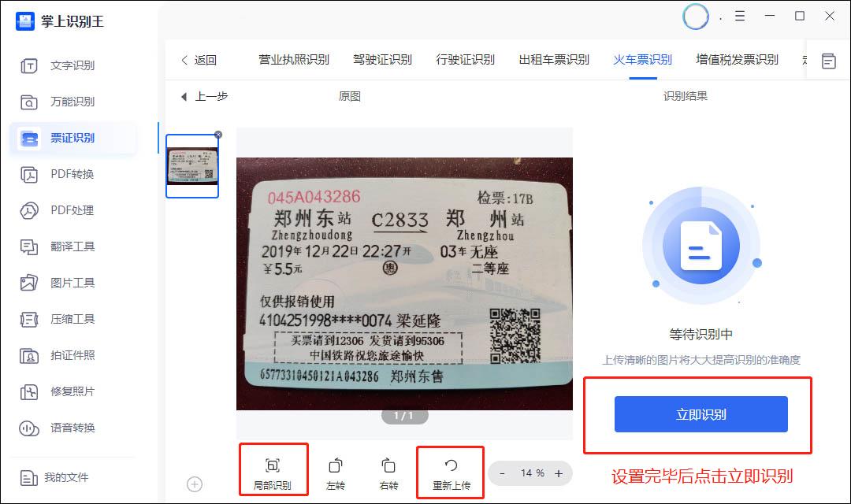Open the app hamburger menu at top right
The height and width of the screenshot is (504, 851).
pos(739,16)
